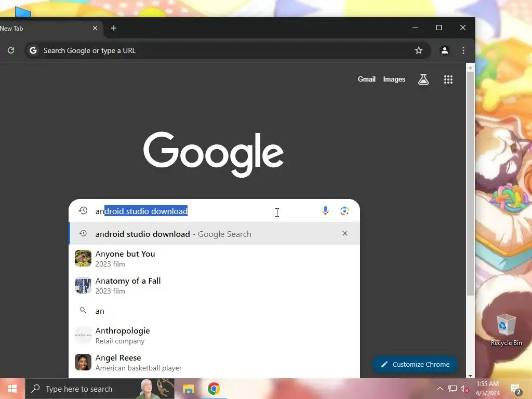Viewport: 532px width, 399px height.
Task: Click the magnifier icon beside 'an' suggestion
Action: coord(83,310)
